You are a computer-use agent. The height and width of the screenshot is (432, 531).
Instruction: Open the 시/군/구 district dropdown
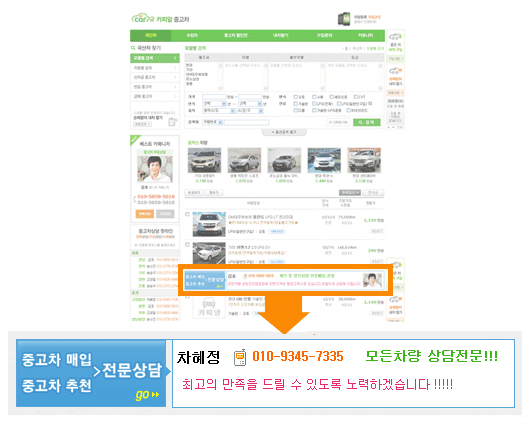250,111
